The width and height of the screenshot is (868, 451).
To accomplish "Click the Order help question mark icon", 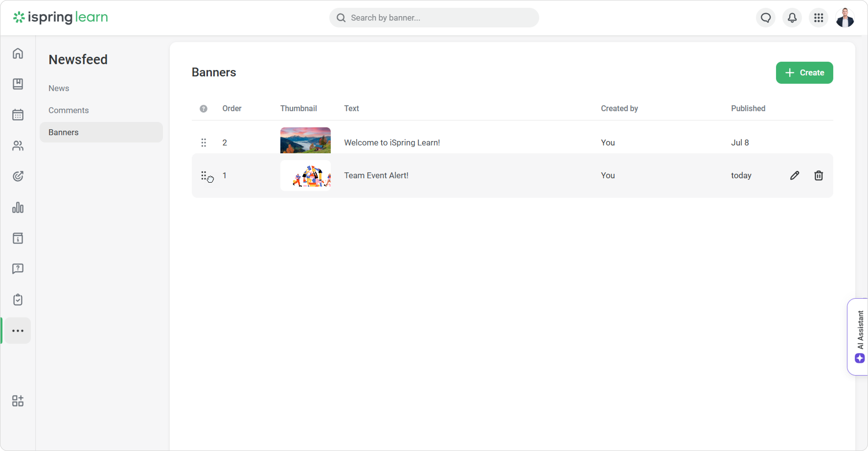I will [204, 109].
